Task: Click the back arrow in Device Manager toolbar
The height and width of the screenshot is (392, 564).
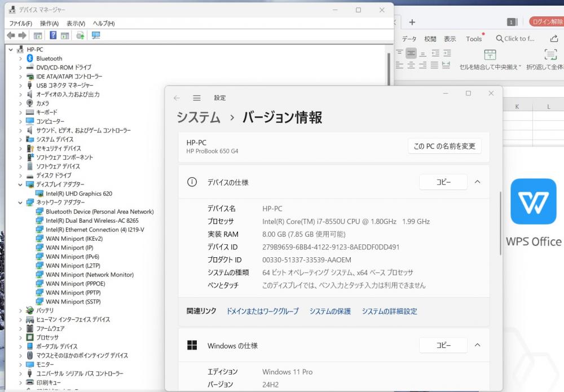Action: 11,36
